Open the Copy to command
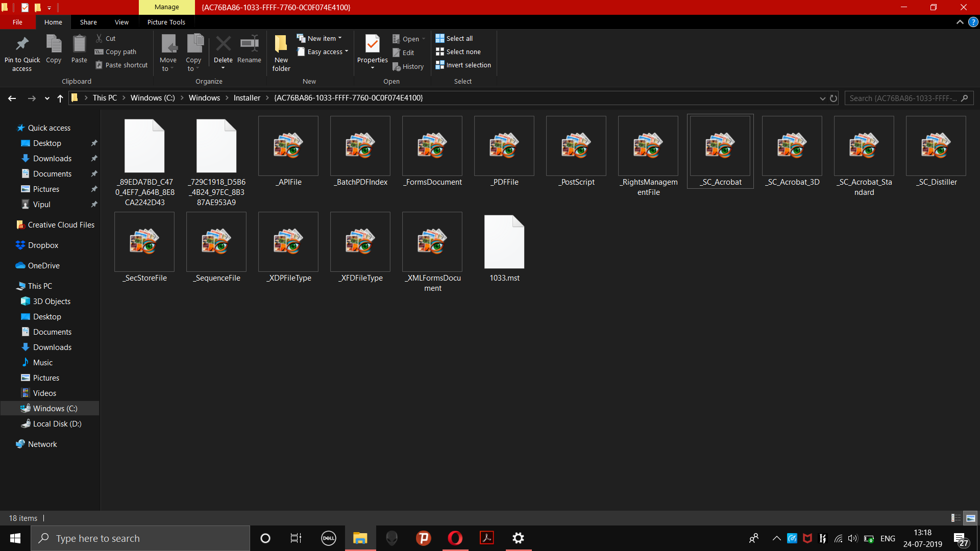This screenshot has width=980, height=551. (193, 53)
